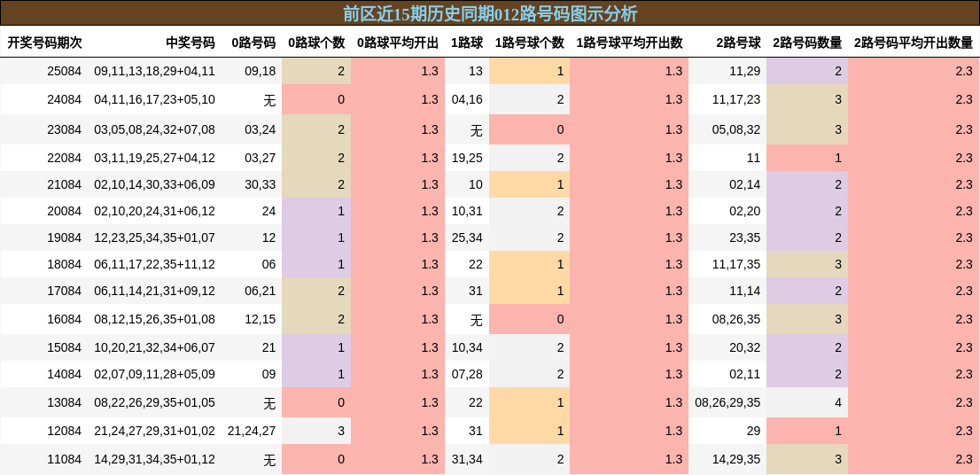
Task: Click 1路球 cell 04,16
Action: point(468,99)
